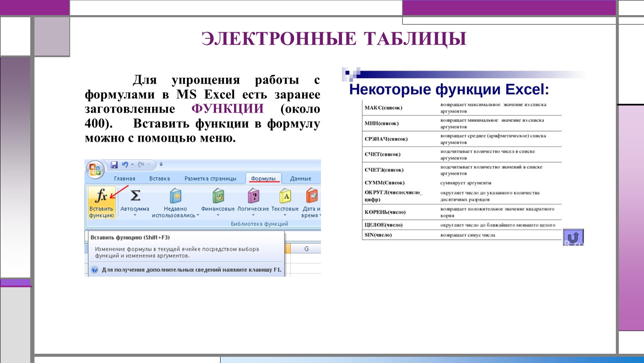Switch to the Главная tab
Screen dimensions: 644x363
tap(124, 179)
